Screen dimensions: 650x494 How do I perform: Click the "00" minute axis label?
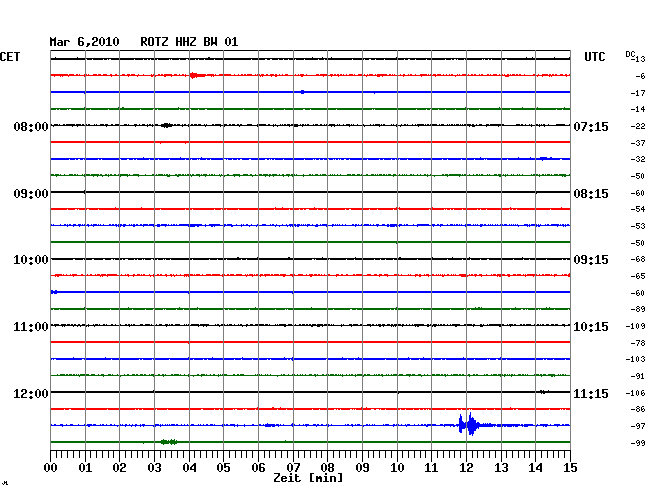point(51,468)
